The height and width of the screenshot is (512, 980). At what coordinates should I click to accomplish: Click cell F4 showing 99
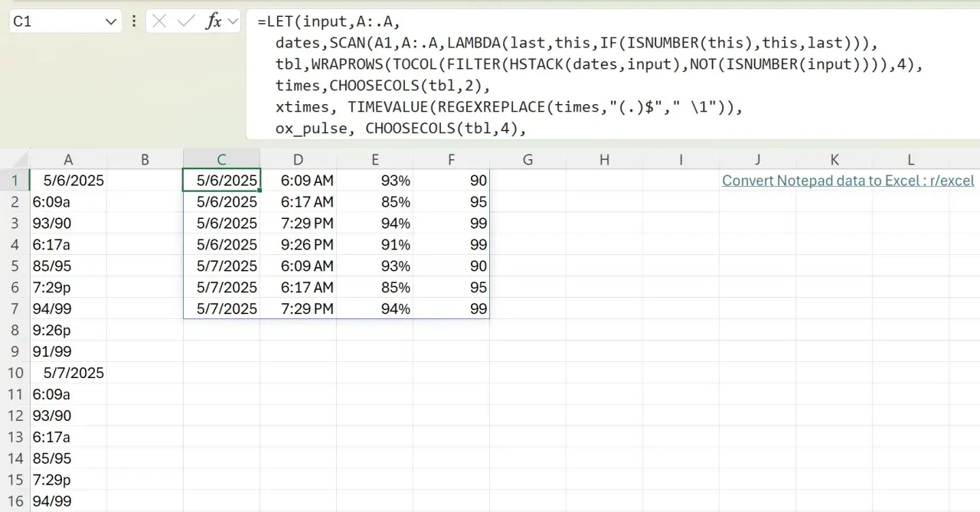click(451, 245)
